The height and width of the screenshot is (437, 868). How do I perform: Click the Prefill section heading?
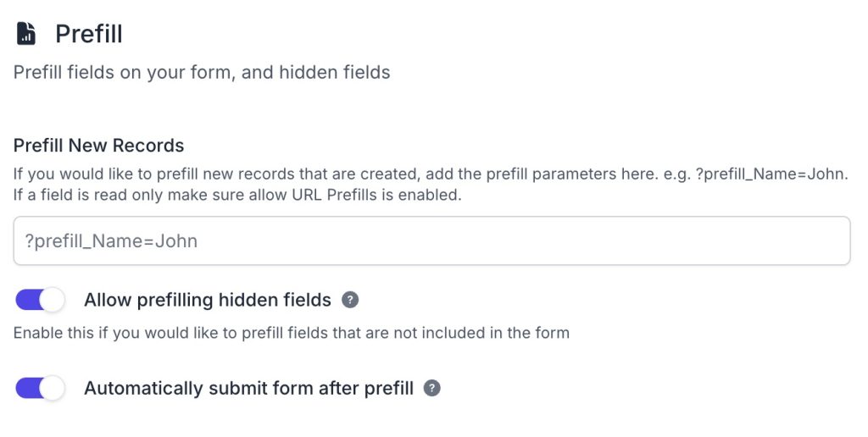pyautogui.click(x=89, y=34)
